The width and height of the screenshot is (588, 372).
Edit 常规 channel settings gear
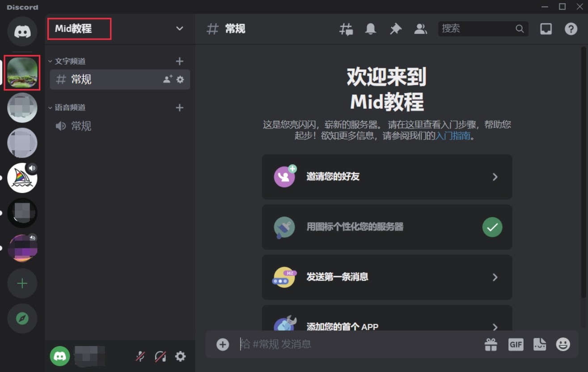[180, 79]
